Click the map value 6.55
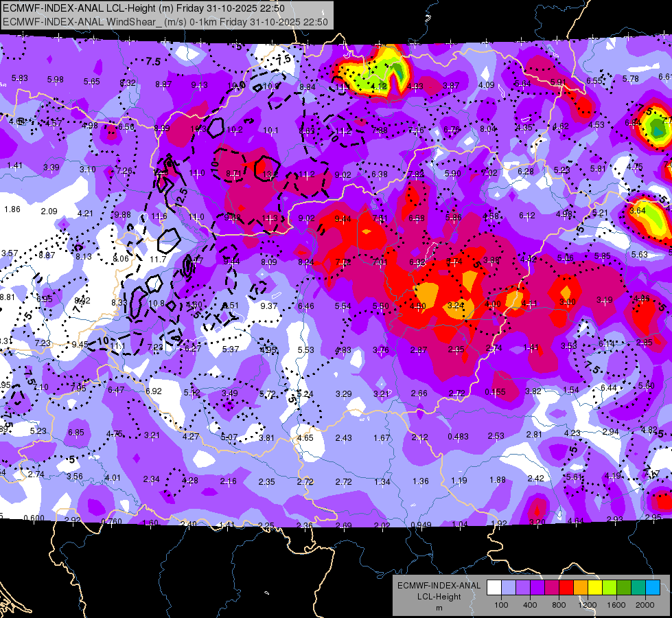 point(594,80)
